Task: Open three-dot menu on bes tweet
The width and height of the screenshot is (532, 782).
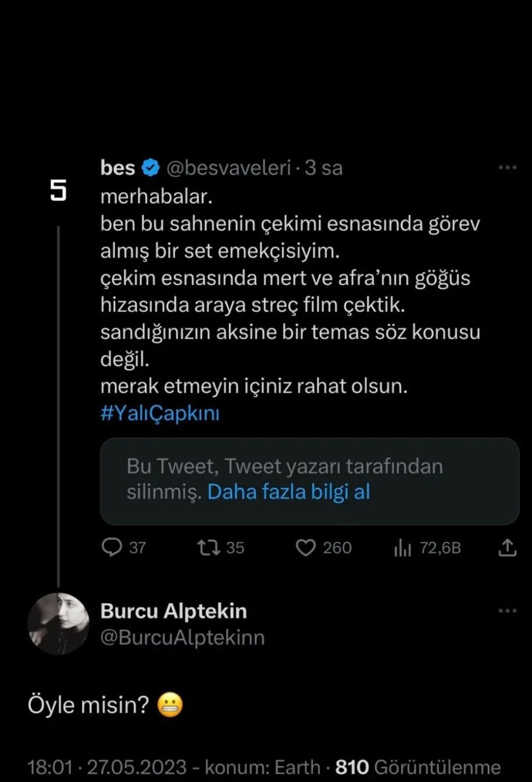Action: (507, 167)
